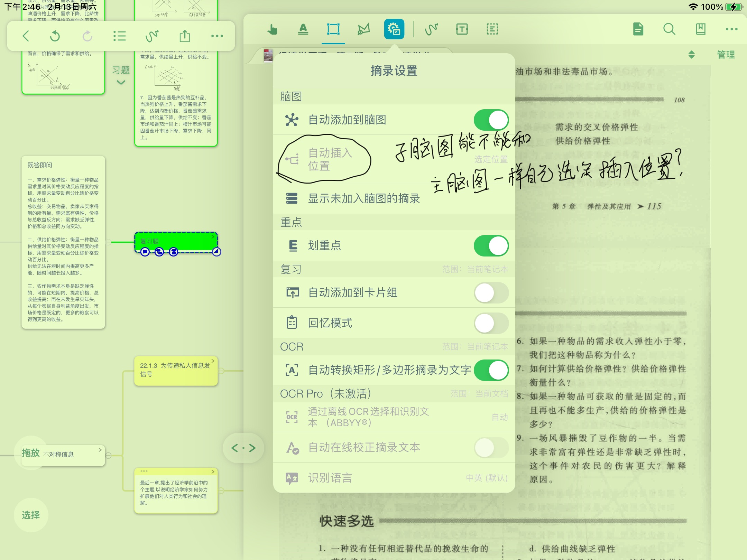
Task: Close excerpt settings via gear icon
Action: [394, 29]
